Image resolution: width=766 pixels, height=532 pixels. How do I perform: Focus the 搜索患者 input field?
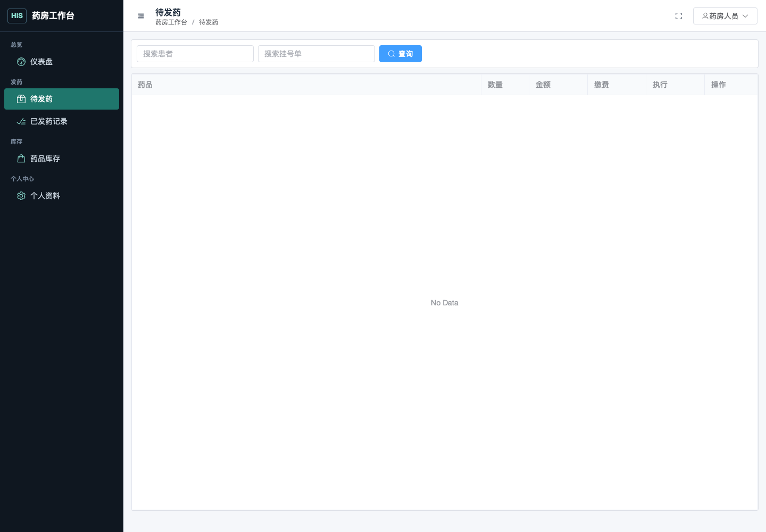pyautogui.click(x=195, y=54)
